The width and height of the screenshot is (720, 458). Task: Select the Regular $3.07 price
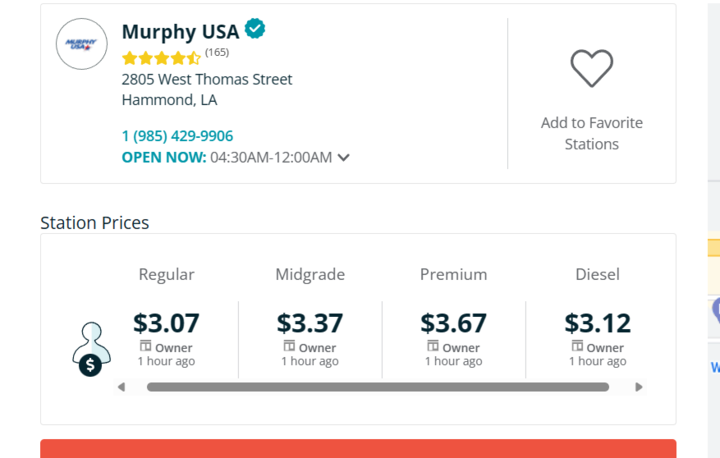166,323
